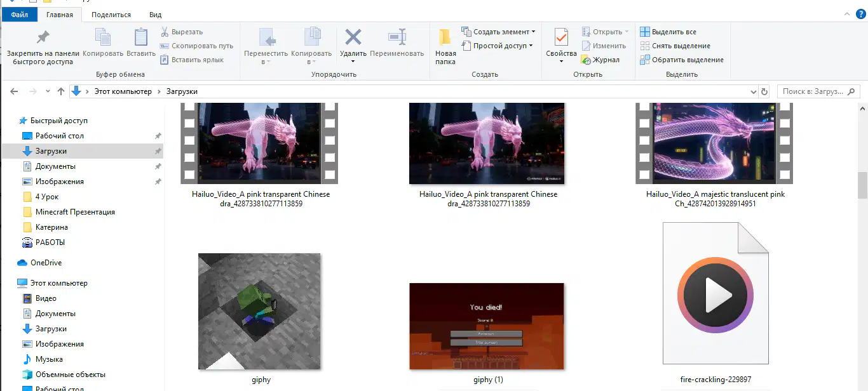Open Копировать в dropdown
868x391 pixels.
(x=311, y=46)
